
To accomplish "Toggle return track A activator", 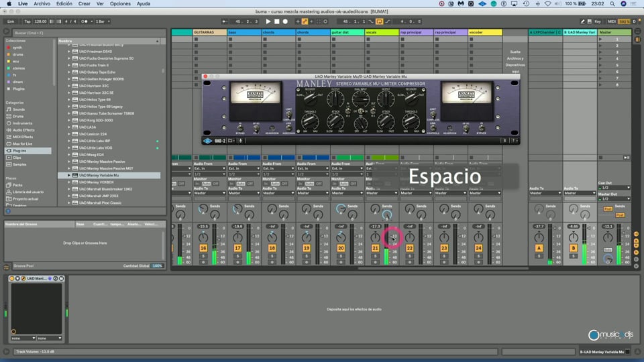I will (539, 248).
